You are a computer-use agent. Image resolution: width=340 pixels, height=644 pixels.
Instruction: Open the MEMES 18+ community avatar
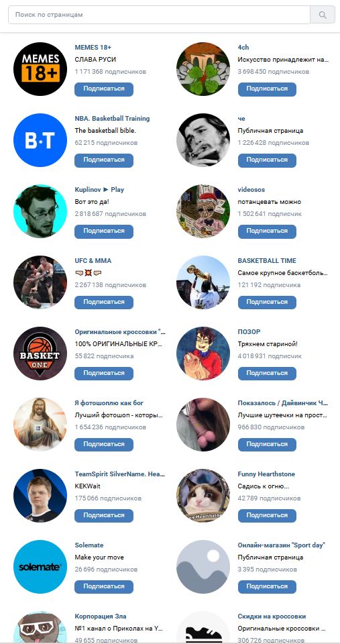point(40,69)
